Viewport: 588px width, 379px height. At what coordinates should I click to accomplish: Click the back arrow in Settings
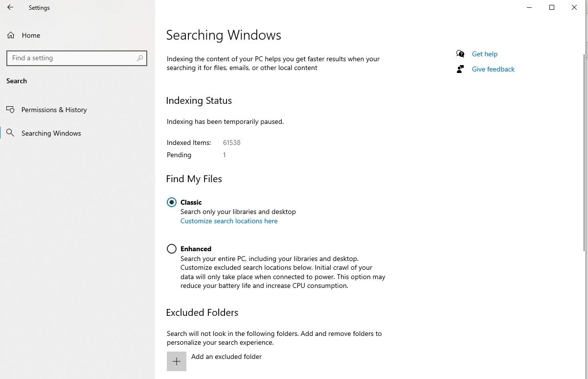(10, 8)
